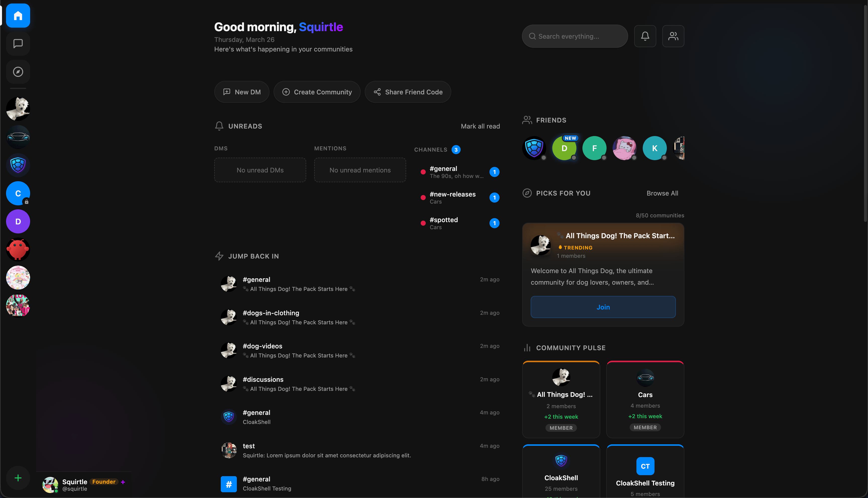Open the Explore compass icon
The image size is (868, 498).
18,72
